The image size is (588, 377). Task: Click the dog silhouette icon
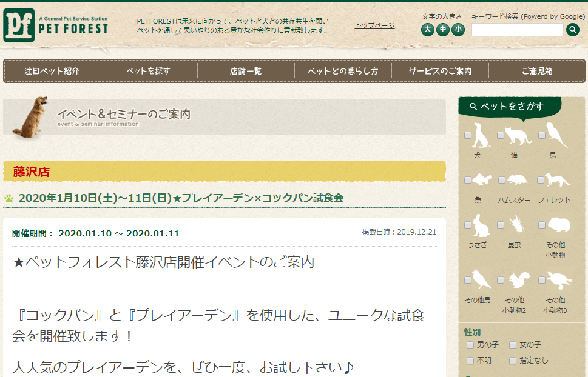coord(481,135)
